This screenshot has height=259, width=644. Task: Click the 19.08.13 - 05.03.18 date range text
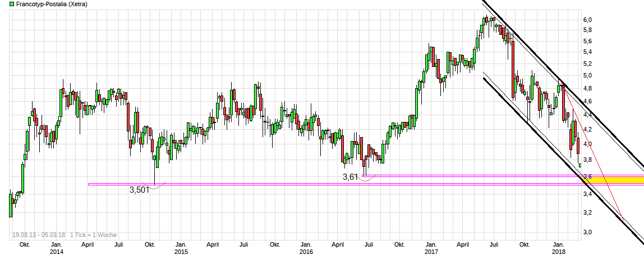tap(38, 235)
